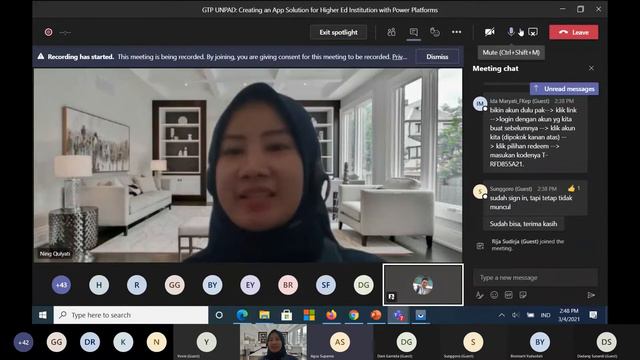Open Google Chrome from the taskbar
Image resolution: width=640 pixels, height=360 pixels.
click(353, 315)
